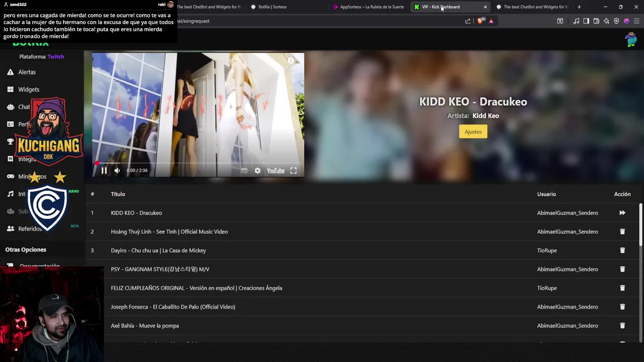The width and height of the screenshot is (644, 362).
Task: Close the VIP - Kick Dashboard tab
Action: click(x=485, y=7)
